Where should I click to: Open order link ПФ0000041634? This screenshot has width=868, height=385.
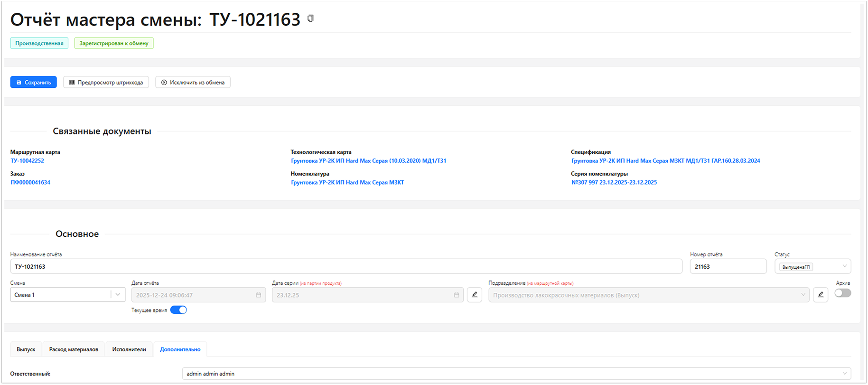30,182
